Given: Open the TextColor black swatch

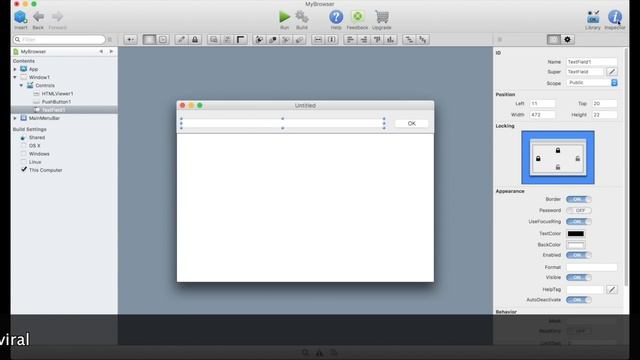Looking at the screenshot, I should point(576,233).
